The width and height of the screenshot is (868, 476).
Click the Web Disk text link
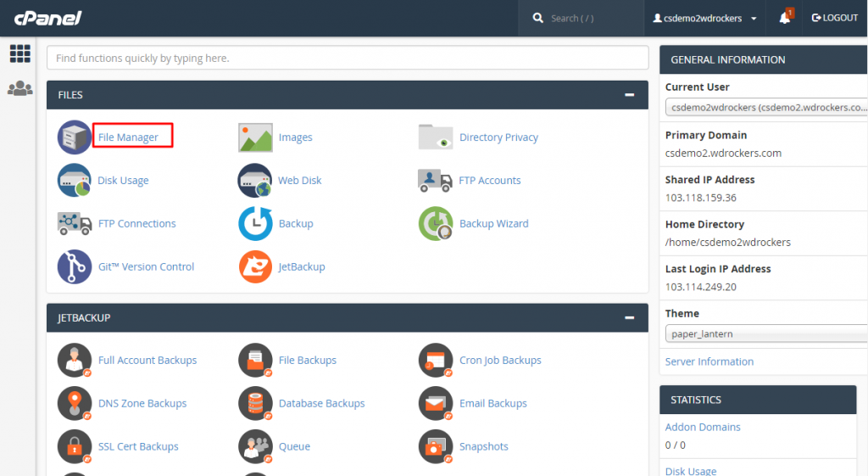point(299,180)
